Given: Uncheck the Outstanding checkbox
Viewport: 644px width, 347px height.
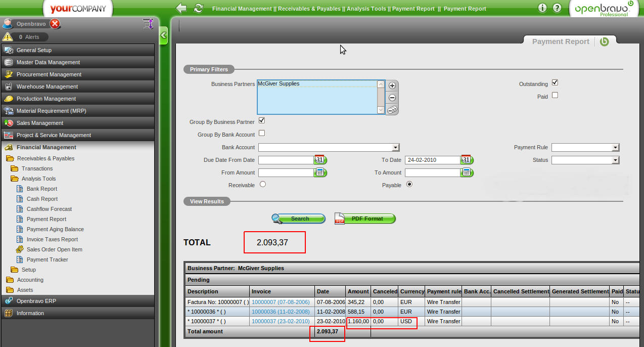Looking at the screenshot, I should [555, 83].
